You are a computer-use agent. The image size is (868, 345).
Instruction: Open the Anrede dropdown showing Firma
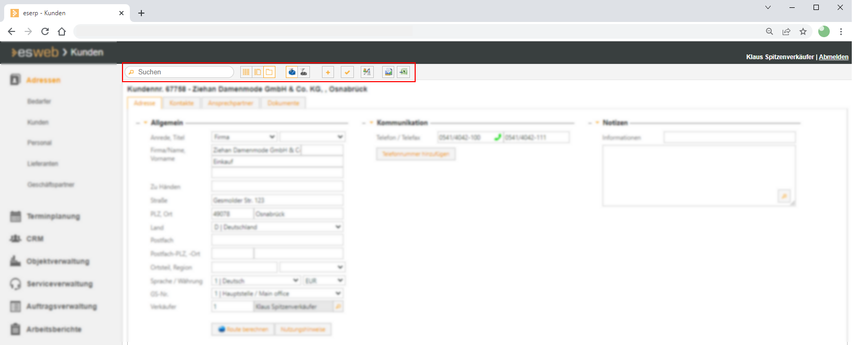tap(244, 137)
